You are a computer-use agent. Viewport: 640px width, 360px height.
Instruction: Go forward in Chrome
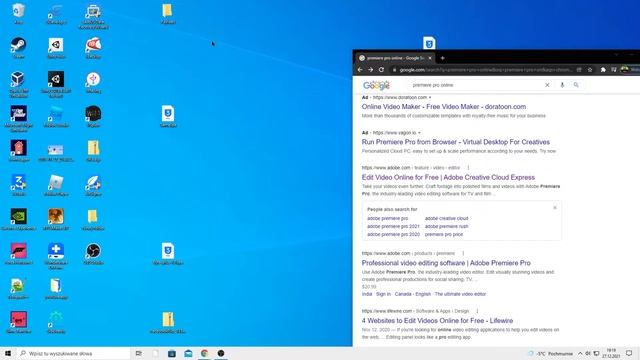click(x=370, y=70)
